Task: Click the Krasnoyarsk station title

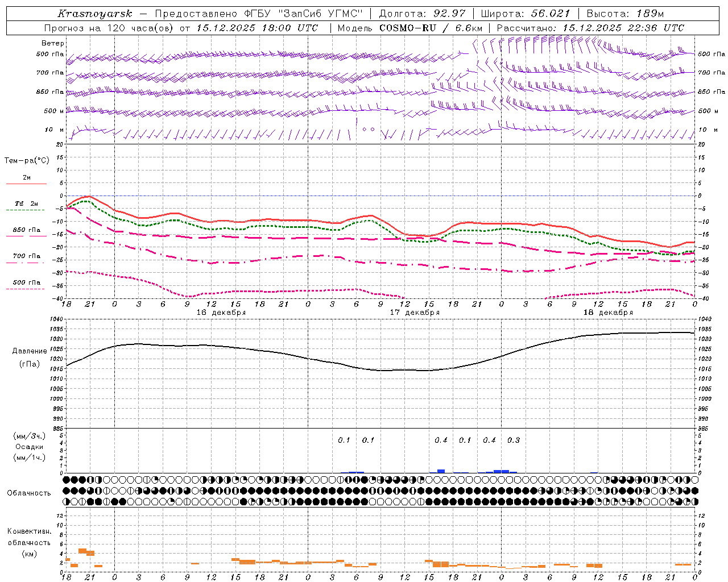Action: [x=95, y=14]
